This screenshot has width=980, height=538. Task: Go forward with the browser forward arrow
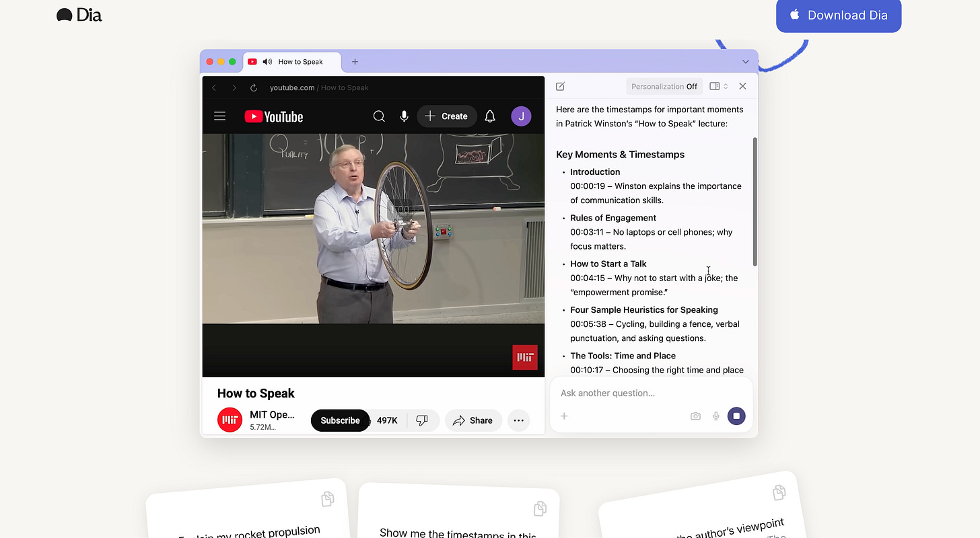234,87
